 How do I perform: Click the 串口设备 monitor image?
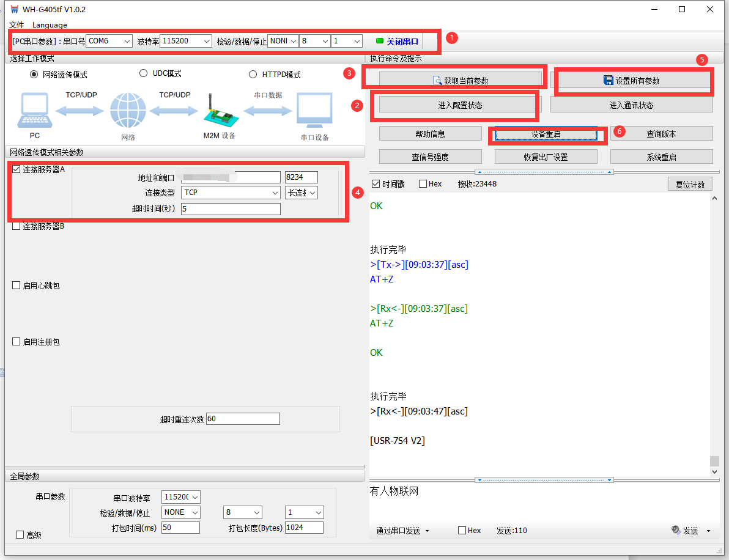(x=314, y=110)
